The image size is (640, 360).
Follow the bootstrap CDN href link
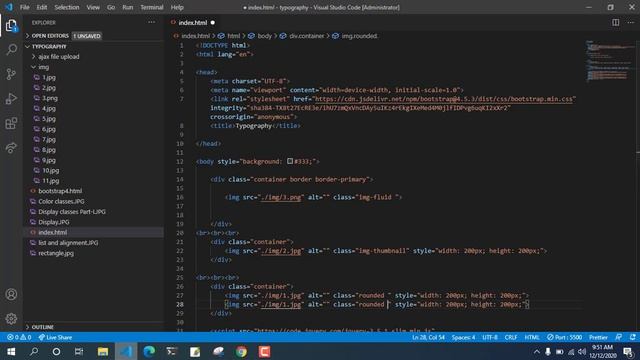point(443,99)
